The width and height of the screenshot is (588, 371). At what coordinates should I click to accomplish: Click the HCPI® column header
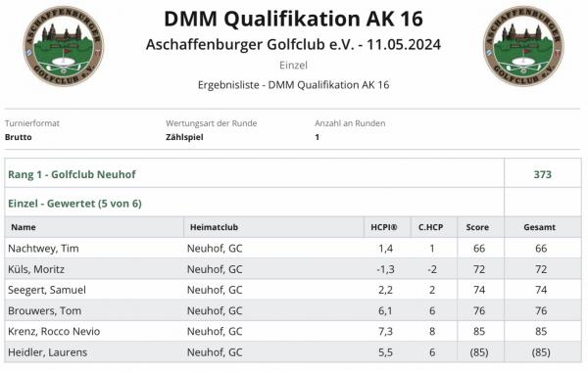(383, 227)
